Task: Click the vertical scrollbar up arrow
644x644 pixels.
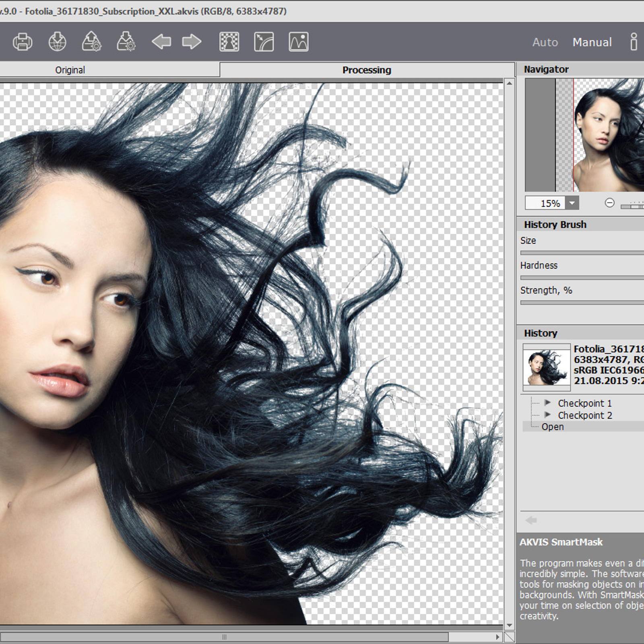Action: pyautogui.click(x=509, y=83)
